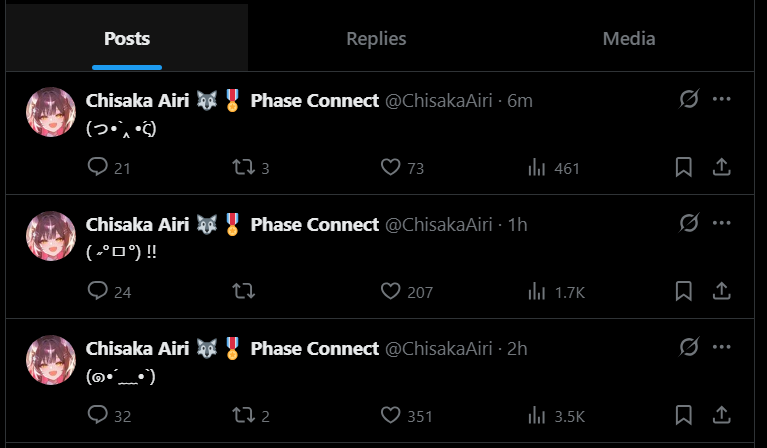Bookmark the 1h-old post
767x448 pixels.
pos(684,292)
